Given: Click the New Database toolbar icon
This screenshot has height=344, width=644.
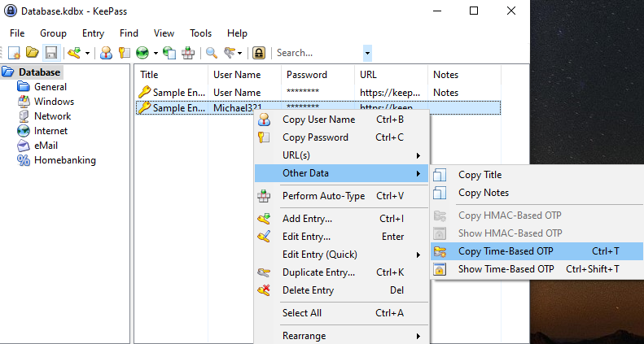Looking at the screenshot, I should 14,53.
